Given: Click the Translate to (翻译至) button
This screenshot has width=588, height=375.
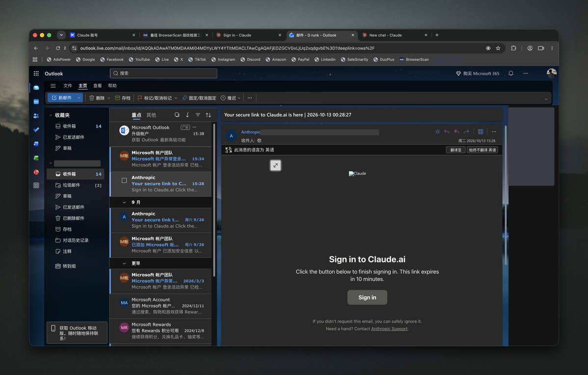Looking at the screenshot, I should point(456,150).
